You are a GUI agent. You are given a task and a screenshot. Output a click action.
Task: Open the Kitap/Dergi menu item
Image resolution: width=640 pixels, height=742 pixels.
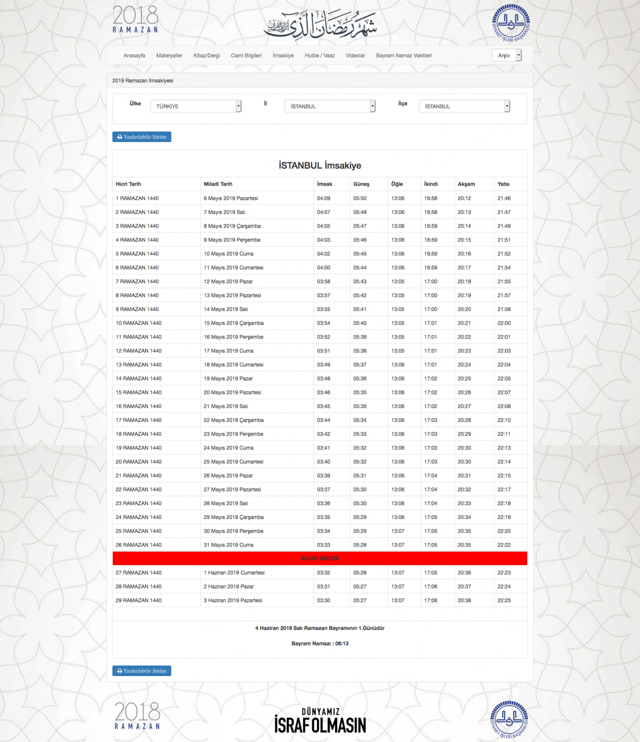point(207,56)
